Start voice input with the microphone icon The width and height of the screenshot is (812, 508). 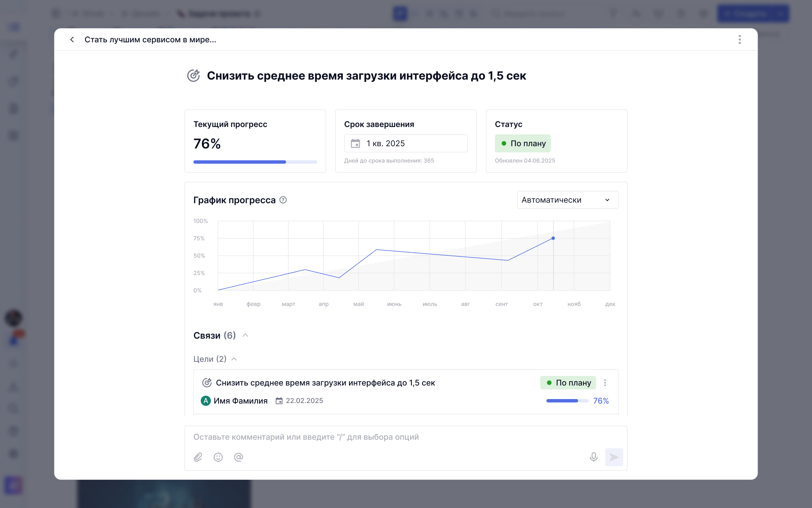(593, 457)
